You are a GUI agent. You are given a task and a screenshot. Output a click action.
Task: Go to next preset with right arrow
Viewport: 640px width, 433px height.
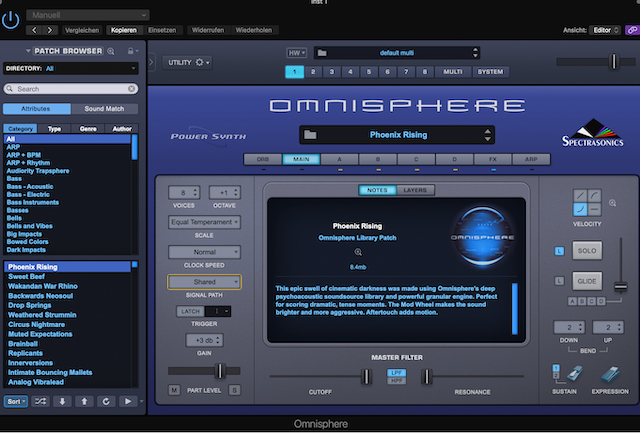click(50, 30)
